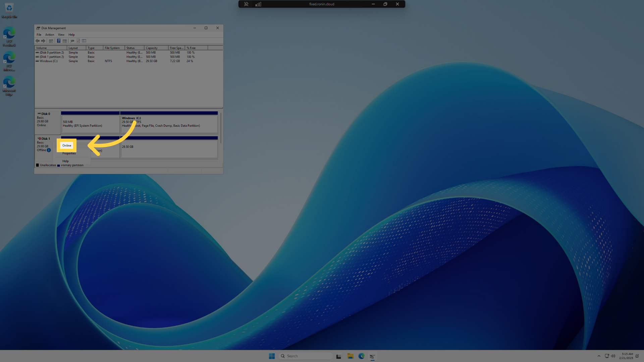Click the 7.22 GB free space cell
This screenshot has height=362, width=644.
point(175,61)
